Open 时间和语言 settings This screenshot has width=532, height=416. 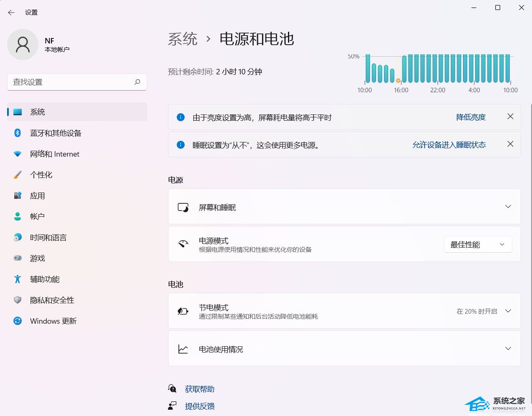(x=77, y=237)
